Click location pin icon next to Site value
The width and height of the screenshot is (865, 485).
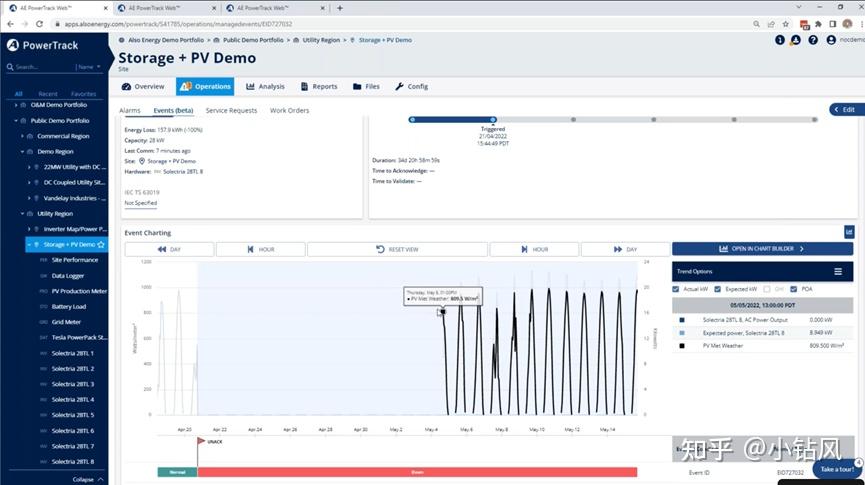tap(142, 161)
